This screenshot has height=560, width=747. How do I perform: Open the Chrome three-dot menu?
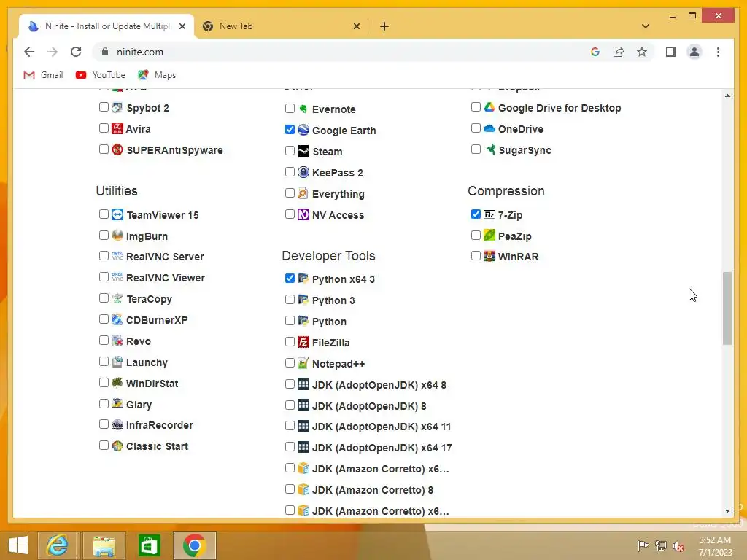click(x=718, y=52)
